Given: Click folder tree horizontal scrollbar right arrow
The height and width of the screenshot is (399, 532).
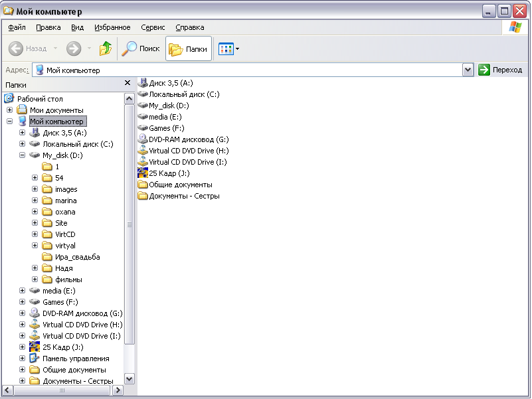Looking at the screenshot, I should [118, 390].
